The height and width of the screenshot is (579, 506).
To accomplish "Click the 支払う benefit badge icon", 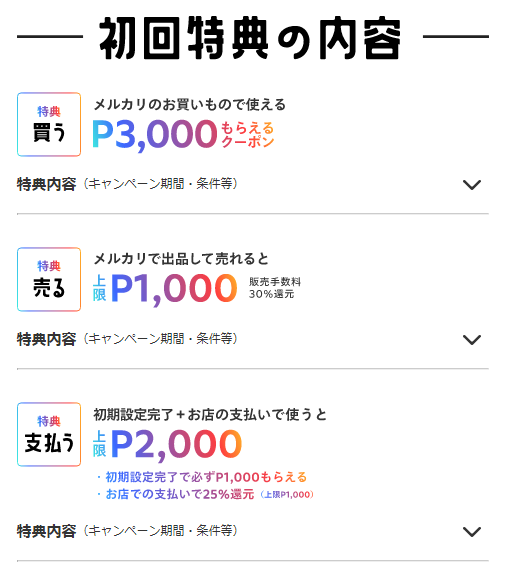I will click(49, 434).
